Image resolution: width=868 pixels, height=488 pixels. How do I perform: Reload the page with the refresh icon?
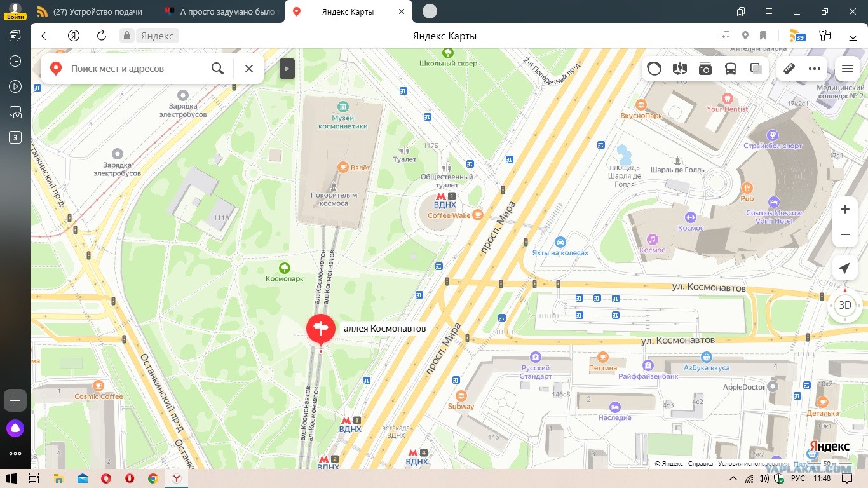coord(101,36)
